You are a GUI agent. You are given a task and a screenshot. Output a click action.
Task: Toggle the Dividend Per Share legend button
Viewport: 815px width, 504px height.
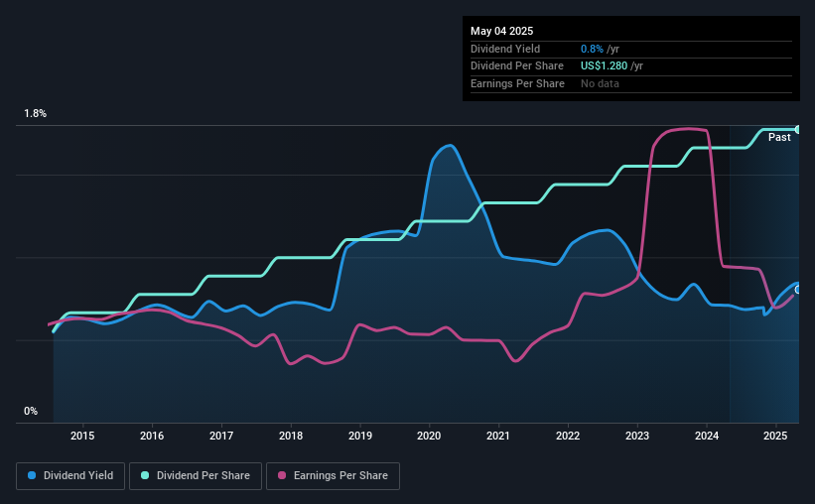(x=196, y=476)
